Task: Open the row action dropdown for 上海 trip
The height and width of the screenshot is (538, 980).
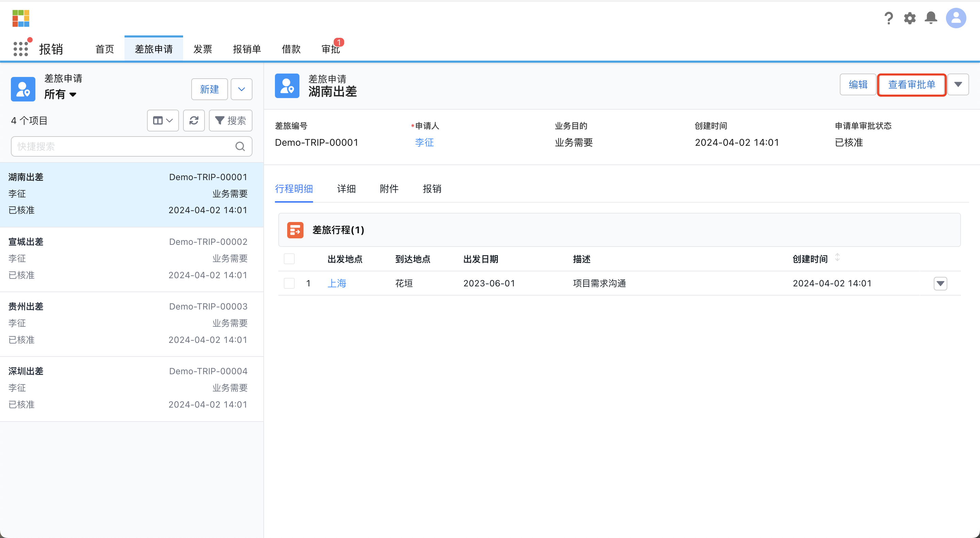Action: point(941,283)
